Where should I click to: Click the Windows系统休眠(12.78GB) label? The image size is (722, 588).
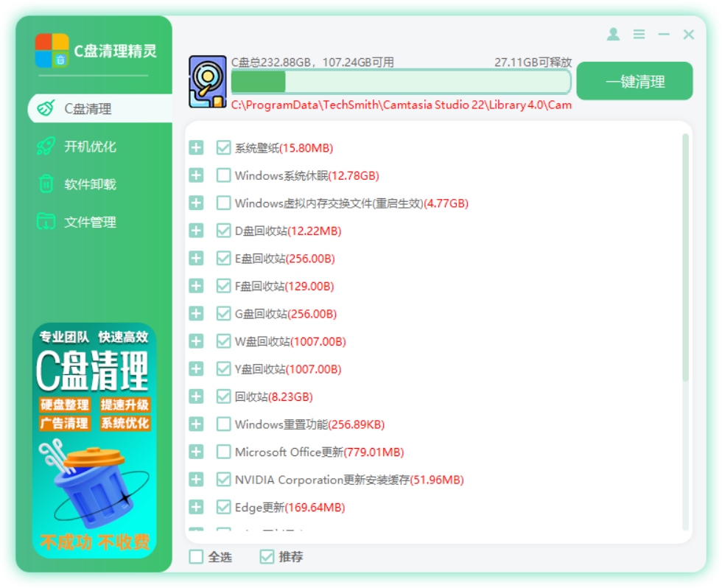(306, 176)
